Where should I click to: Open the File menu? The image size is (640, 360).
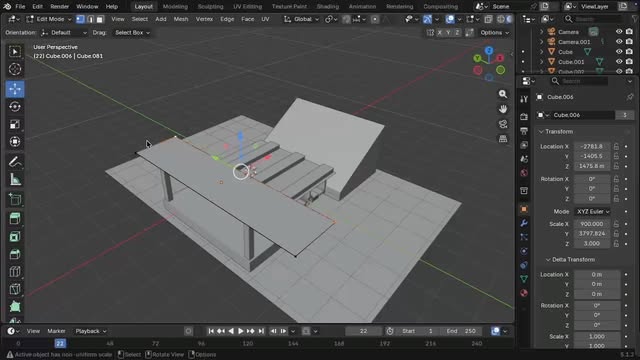click(x=20, y=7)
